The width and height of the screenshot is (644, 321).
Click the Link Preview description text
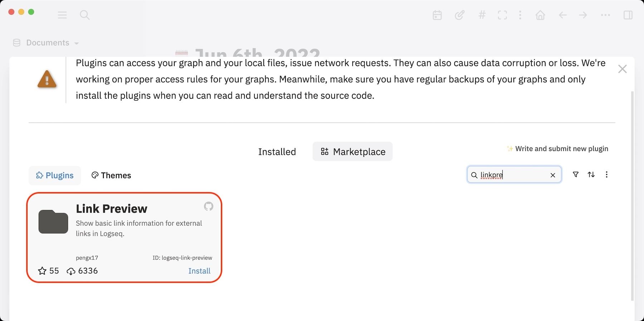(x=139, y=228)
